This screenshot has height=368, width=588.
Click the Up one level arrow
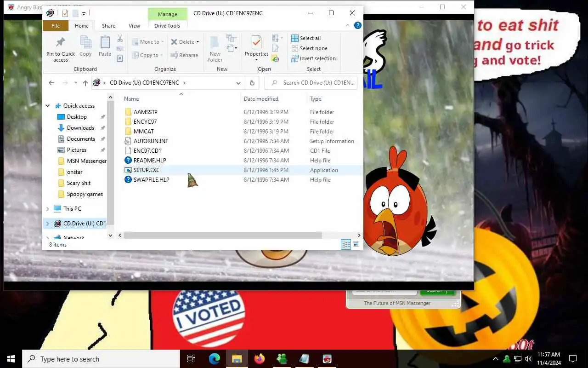click(85, 83)
